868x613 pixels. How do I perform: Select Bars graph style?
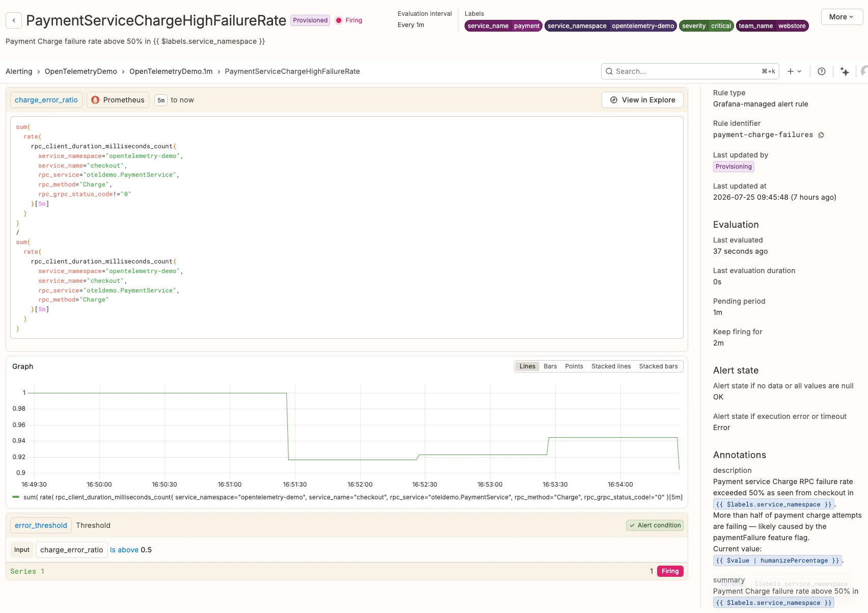point(550,366)
